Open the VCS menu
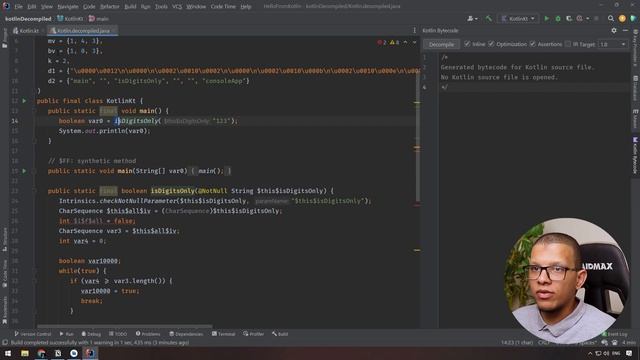 click(x=177, y=7)
